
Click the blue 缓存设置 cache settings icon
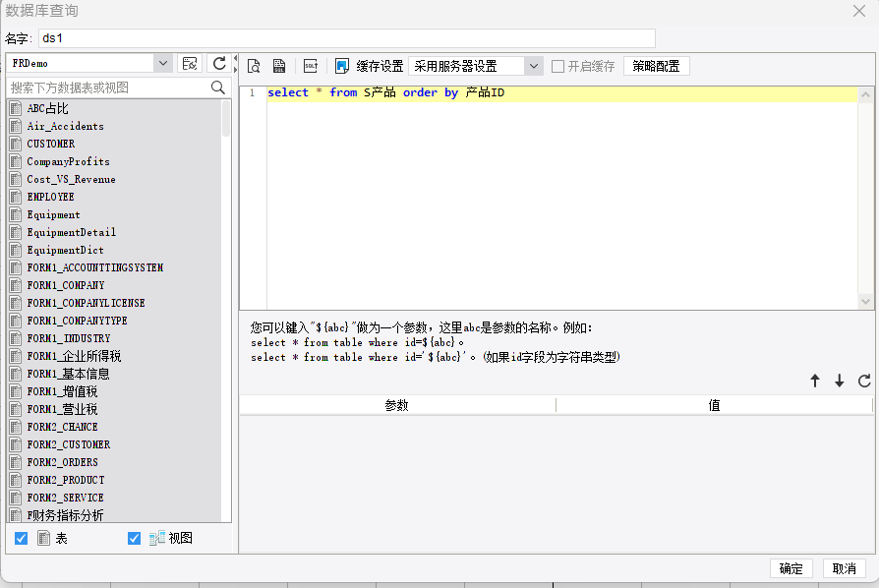pyautogui.click(x=342, y=66)
